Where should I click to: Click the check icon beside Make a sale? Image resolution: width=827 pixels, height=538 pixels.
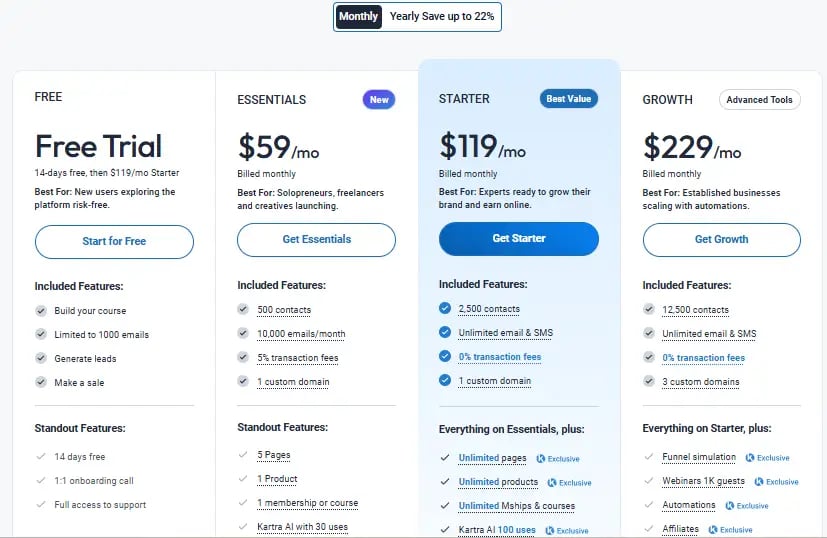[x=41, y=382]
